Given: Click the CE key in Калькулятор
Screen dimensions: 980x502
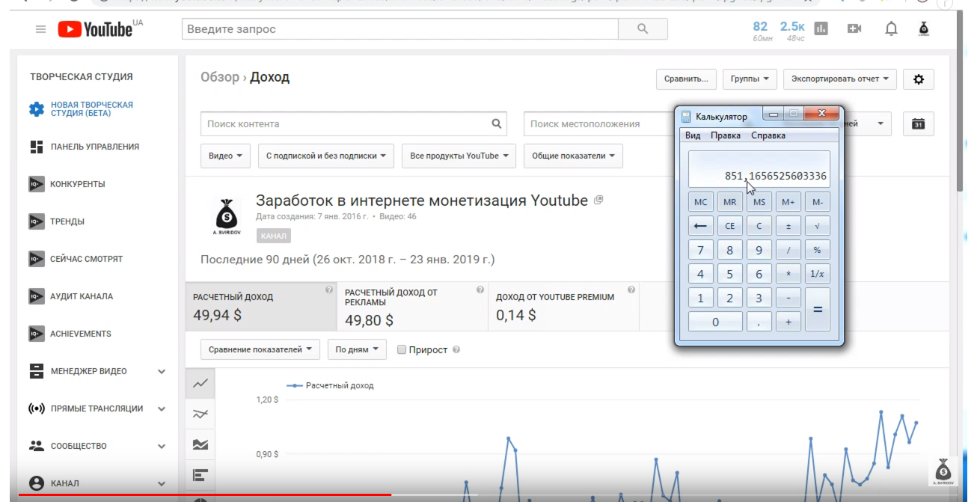Looking at the screenshot, I should (x=729, y=225).
